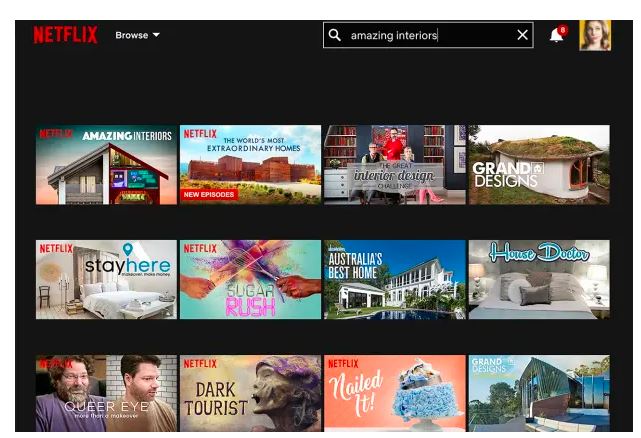Click the search magnifier icon
641x438 pixels.
click(x=334, y=35)
